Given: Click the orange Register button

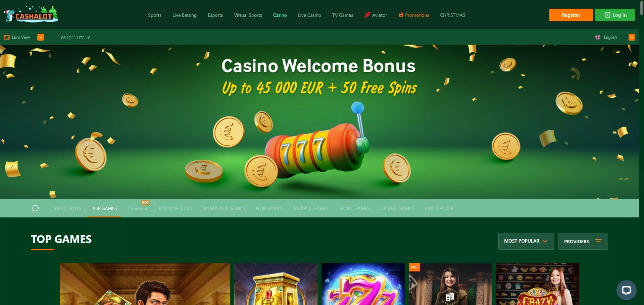Looking at the screenshot, I should tap(571, 15).
